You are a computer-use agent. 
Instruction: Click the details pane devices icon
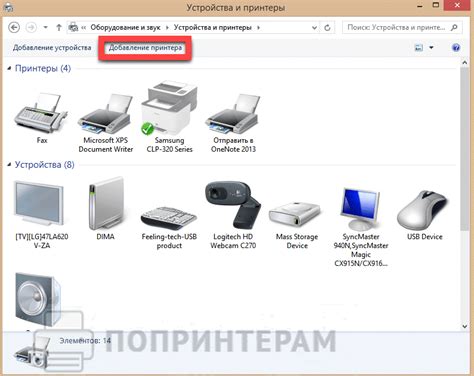pyautogui.click(x=33, y=352)
